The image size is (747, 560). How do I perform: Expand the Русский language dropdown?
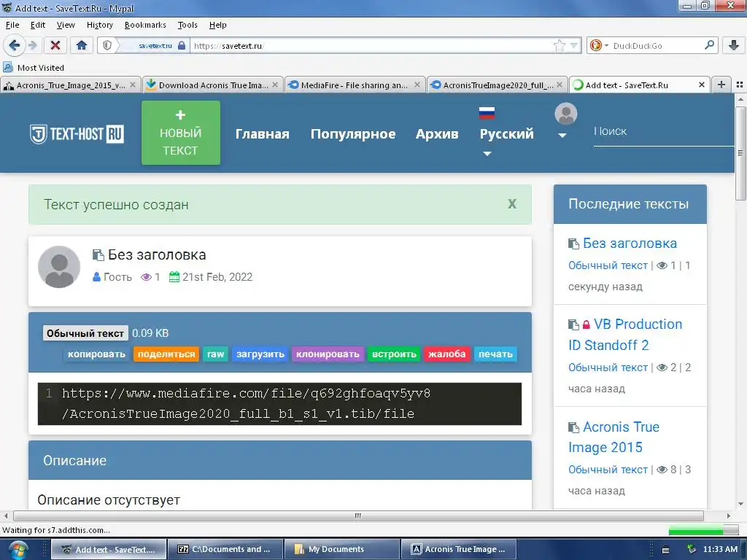487,154
